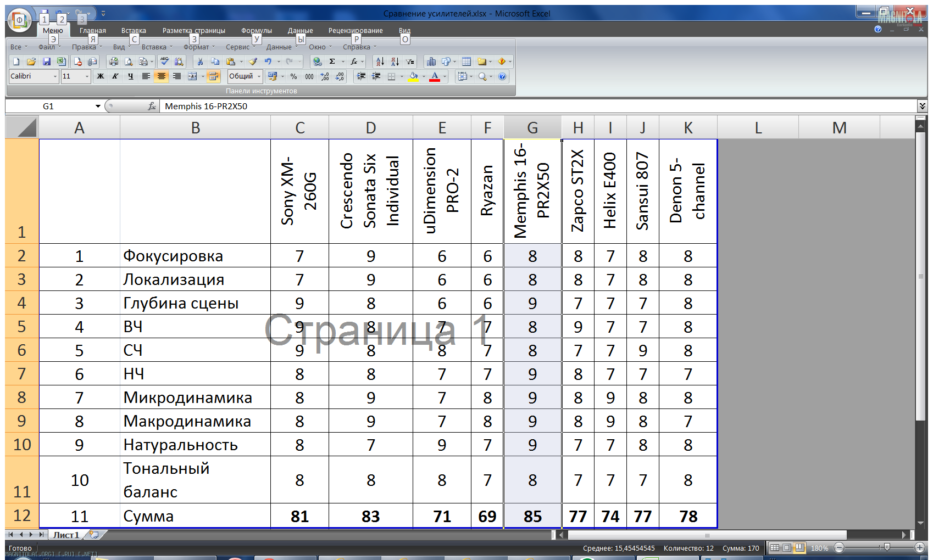
Task: Toggle the active center alignment button
Action: click(x=162, y=76)
